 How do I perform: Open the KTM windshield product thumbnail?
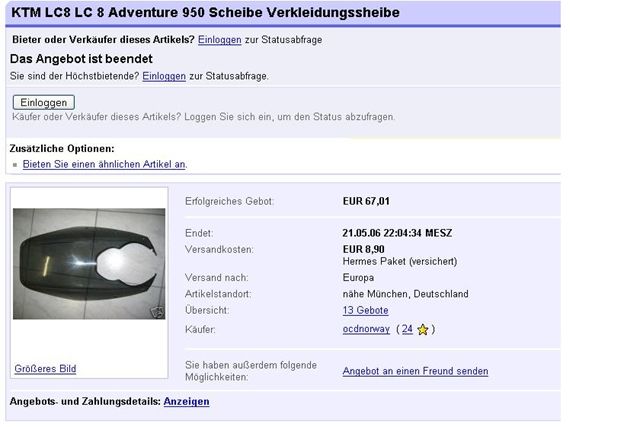(89, 263)
